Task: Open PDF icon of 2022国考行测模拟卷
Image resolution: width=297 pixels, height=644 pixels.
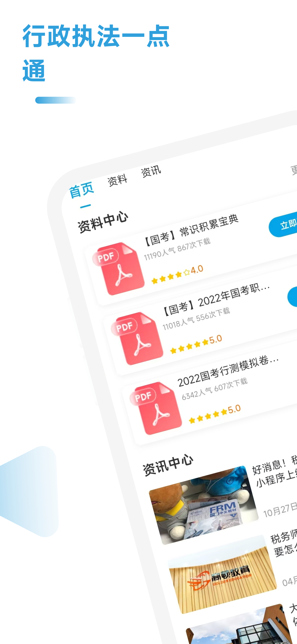Action: [x=156, y=408]
